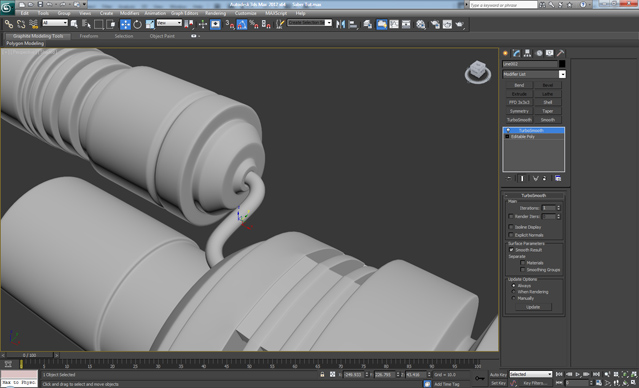Select the Always update option
The image size is (639, 388).
[x=513, y=286]
